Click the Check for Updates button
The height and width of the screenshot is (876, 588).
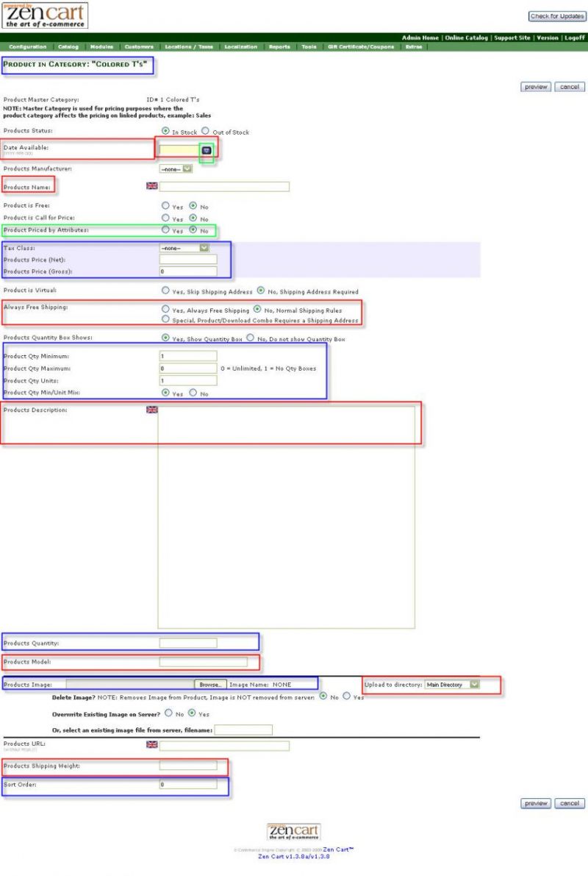point(557,16)
